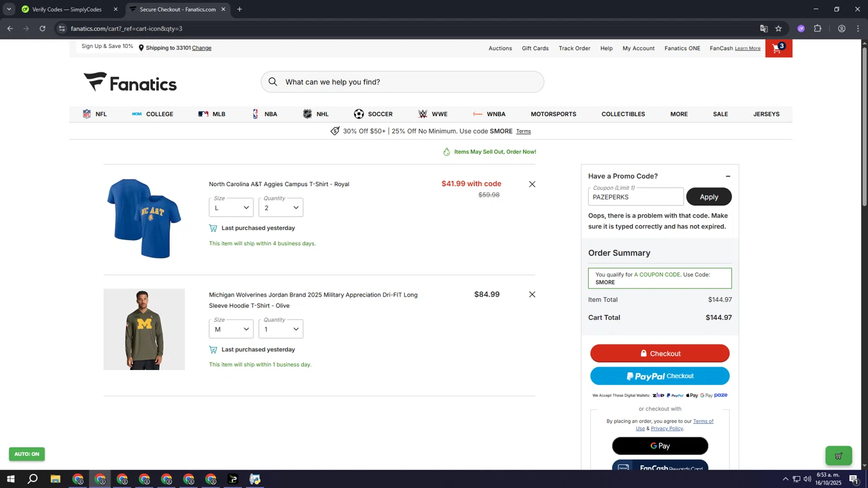The height and width of the screenshot is (488, 868).
Task: Open the MORE menu
Action: (x=679, y=114)
